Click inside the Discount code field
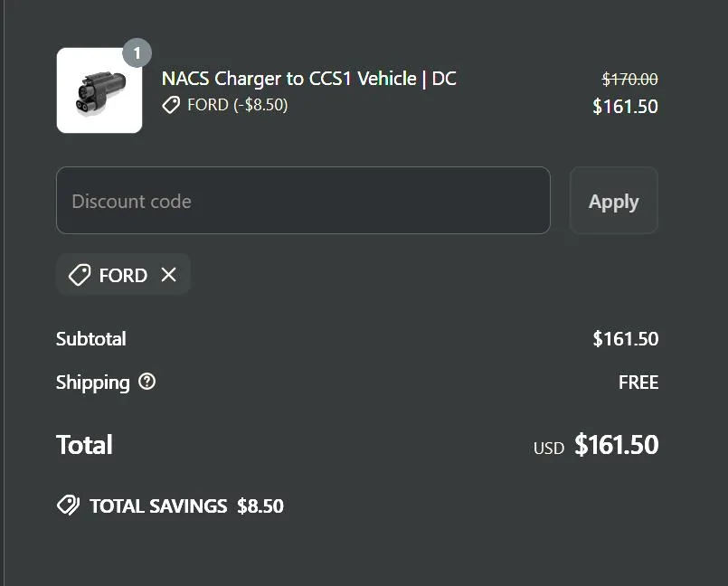This screenshot has width=728, height=586. pyautogui.click(x=303, y=201)
